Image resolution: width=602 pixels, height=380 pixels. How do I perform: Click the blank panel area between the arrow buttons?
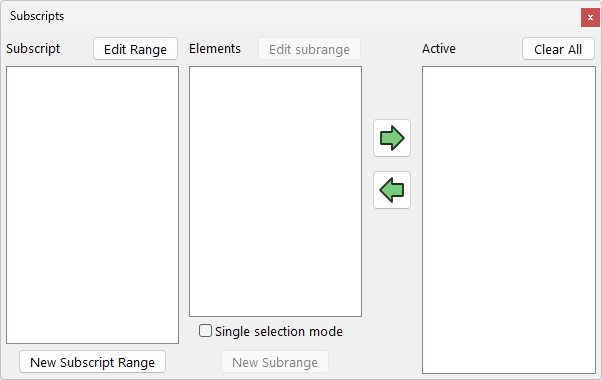(x=392, y=164)
